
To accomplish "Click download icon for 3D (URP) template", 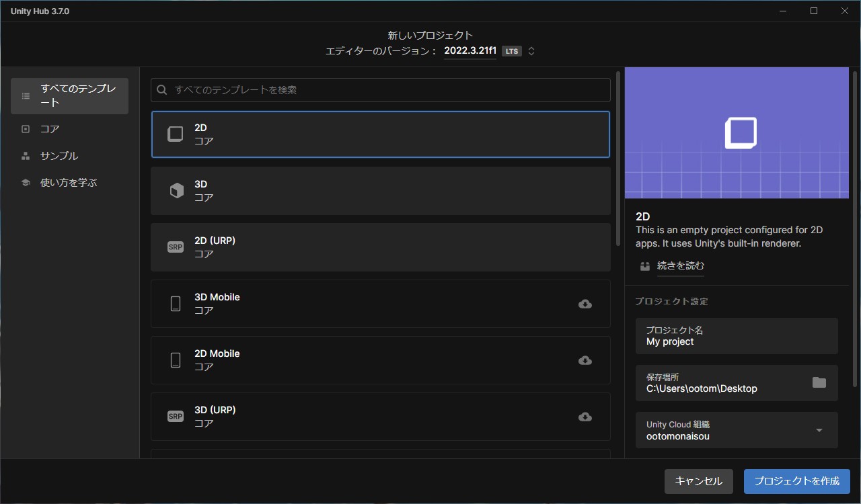I will (x=585, y=417).
